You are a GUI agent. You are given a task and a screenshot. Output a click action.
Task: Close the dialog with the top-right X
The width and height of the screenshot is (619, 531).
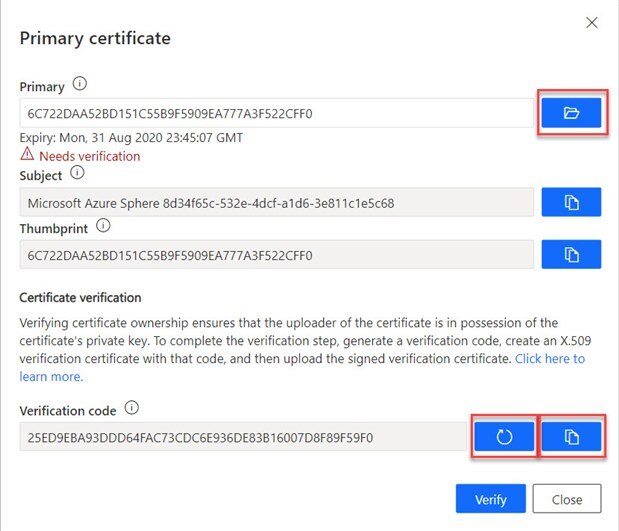[592, 22]
